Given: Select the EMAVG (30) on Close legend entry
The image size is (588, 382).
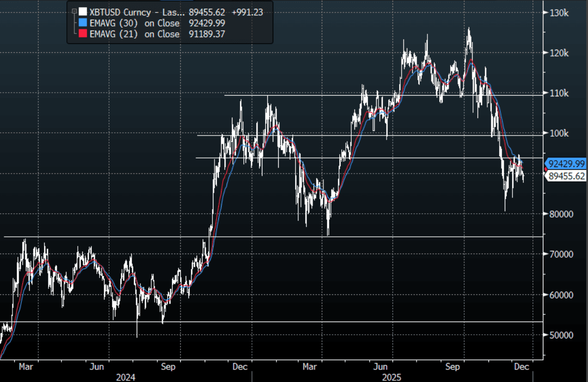Looking at the screenshot, I should click(134, 23).
